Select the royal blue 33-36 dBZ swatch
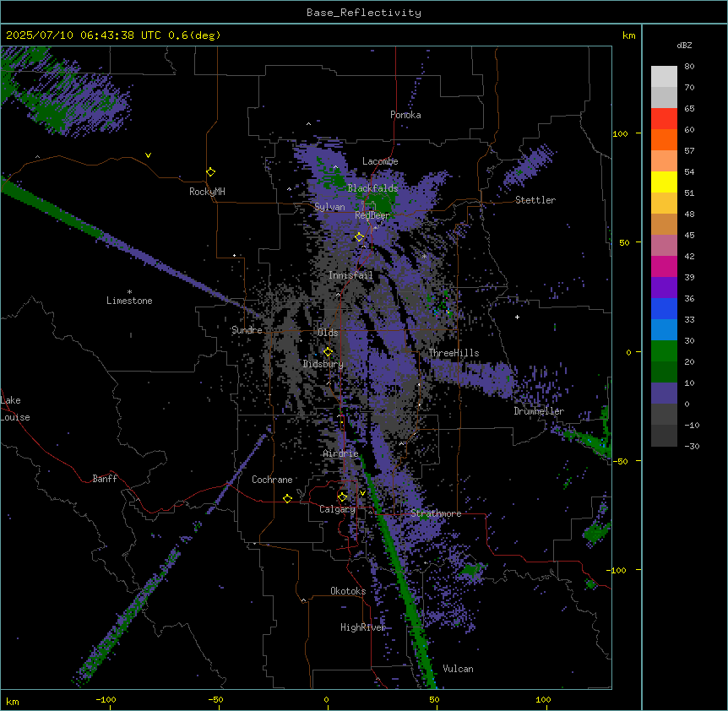728x711 pixels. pos(664,308)
